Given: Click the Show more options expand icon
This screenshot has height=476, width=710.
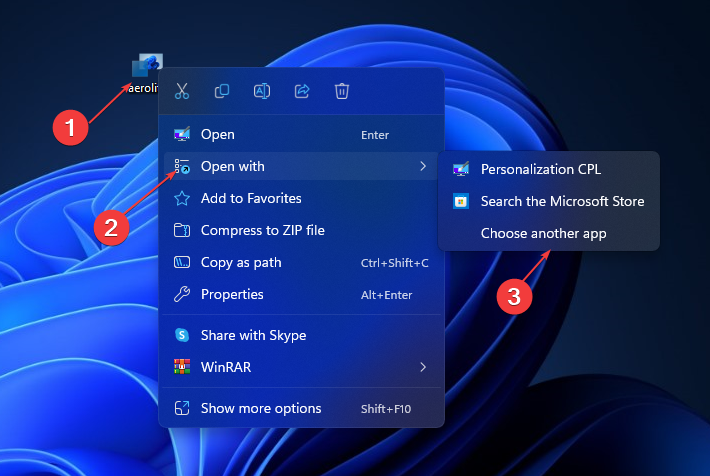Looking at the screenshot, I should tap(182, 408).
